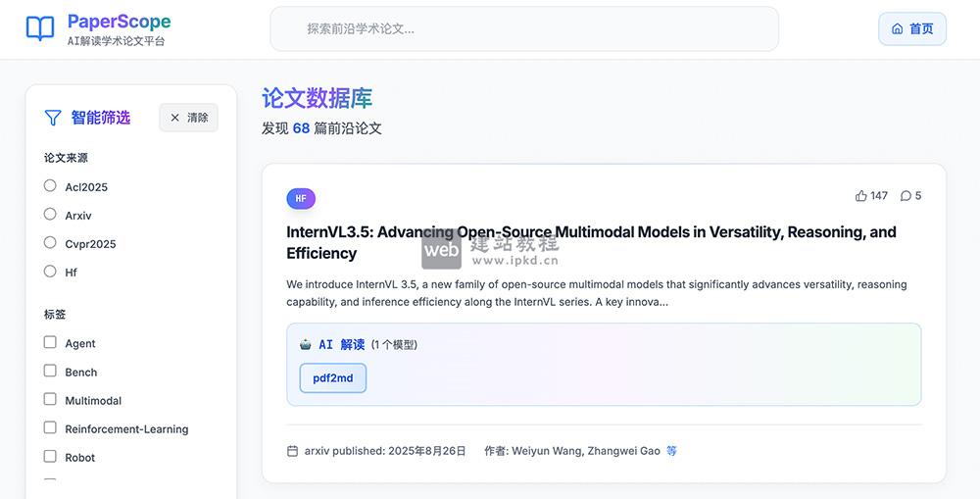
Task: Tick the Multimodal tag checkbox
Action: click(50, 399)
